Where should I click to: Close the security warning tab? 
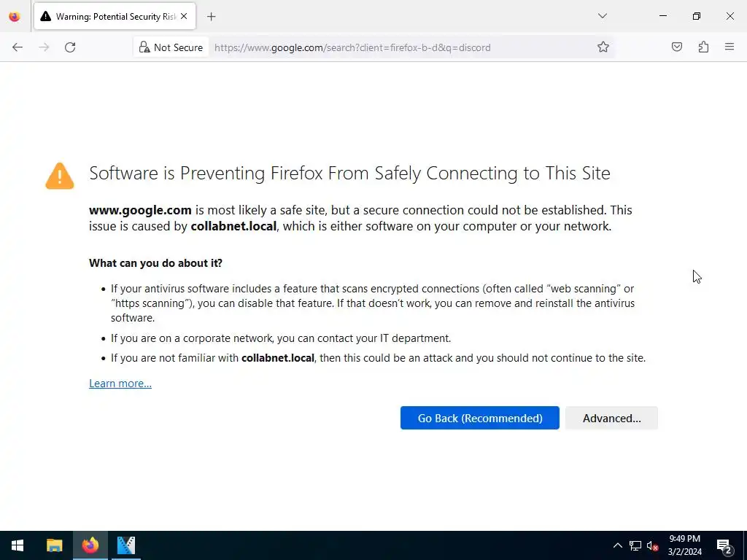point(184,16)
